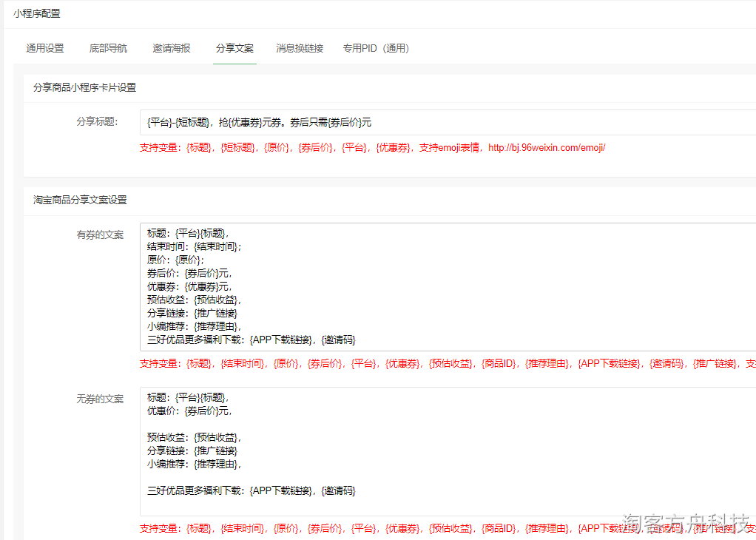The image size is (756, 540).
Task: Click the 结束时间 line in 有券的文案
Action: coord(195,246)
